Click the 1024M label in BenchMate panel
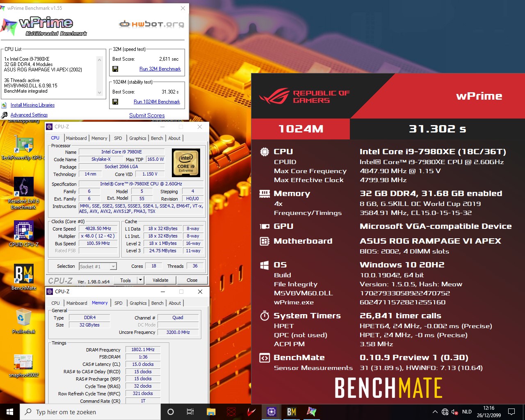Screen dimensions: 525x420 301,129
